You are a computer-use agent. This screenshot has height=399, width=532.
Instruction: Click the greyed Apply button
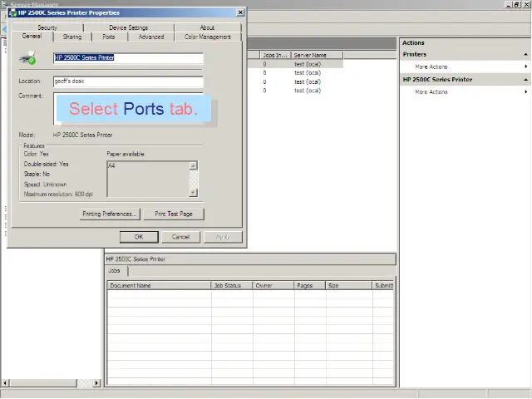click(223, 237)
